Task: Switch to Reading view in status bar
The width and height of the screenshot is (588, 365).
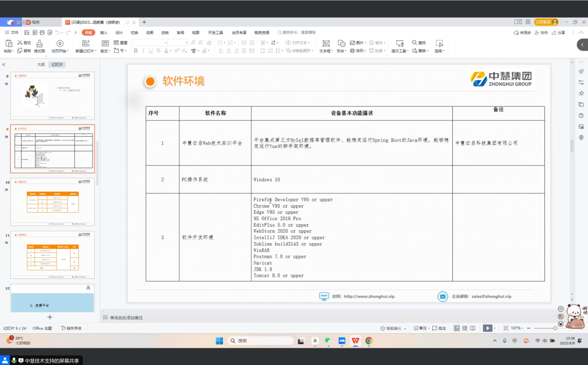Action: point(473,328)
